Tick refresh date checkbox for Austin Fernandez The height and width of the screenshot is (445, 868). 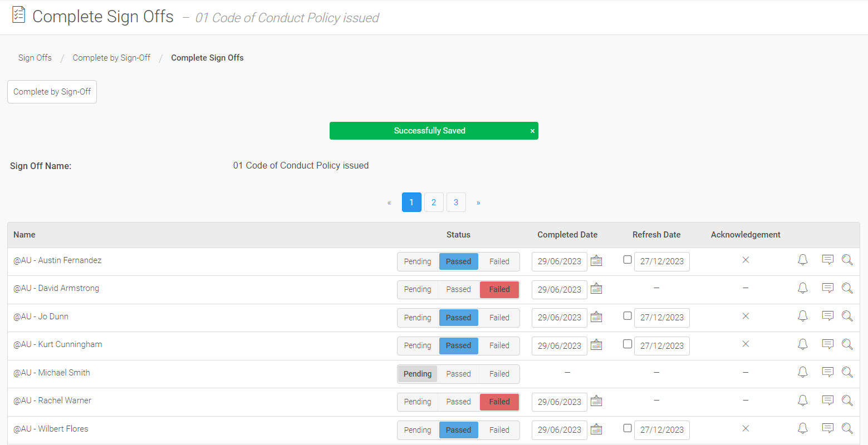point(627,260)
